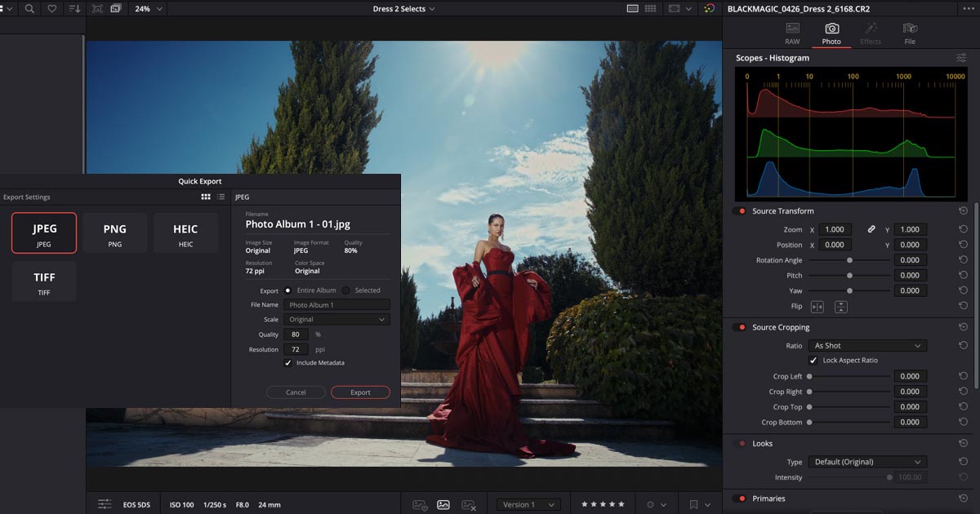Reset the Rotation Angle value
Screen dimensions: 980x514
click(x=964, y=260)
